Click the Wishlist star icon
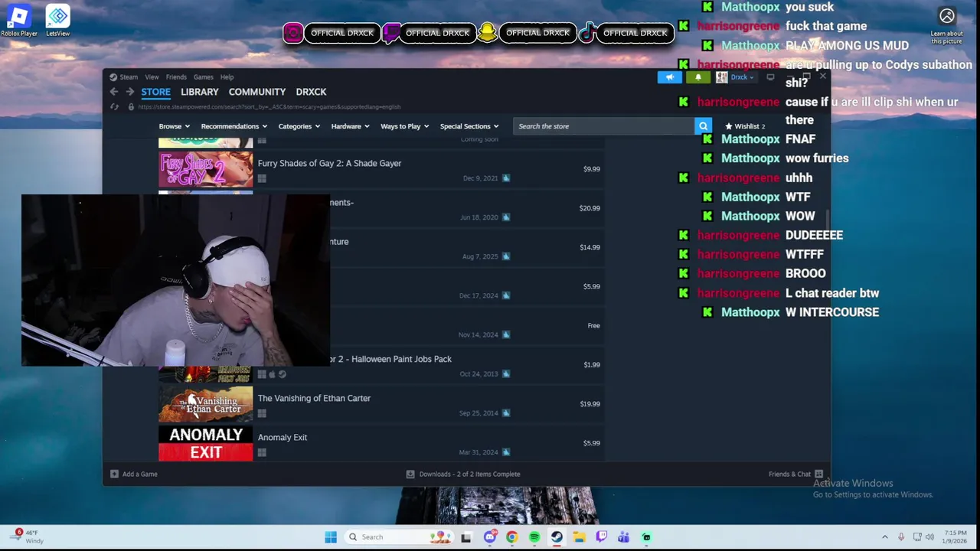980x551 pixels. [x=729, y=126]
